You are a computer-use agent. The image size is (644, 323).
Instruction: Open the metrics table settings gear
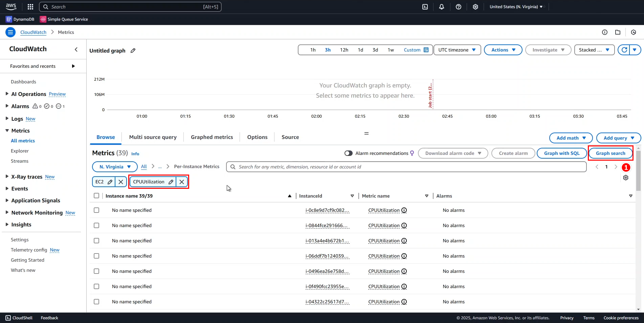click(626, 178)
